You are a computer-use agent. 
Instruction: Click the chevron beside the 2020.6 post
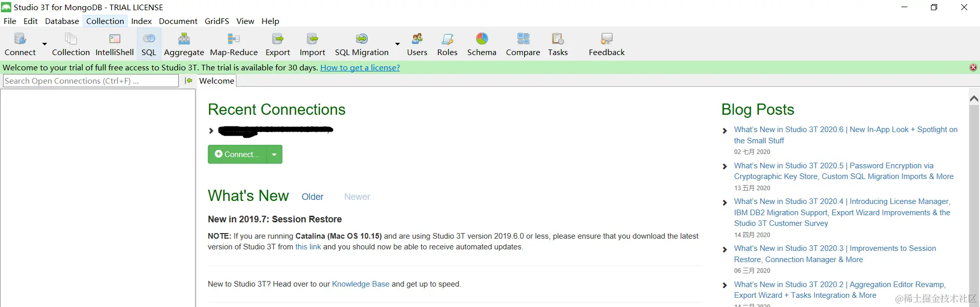pos(725,131)
